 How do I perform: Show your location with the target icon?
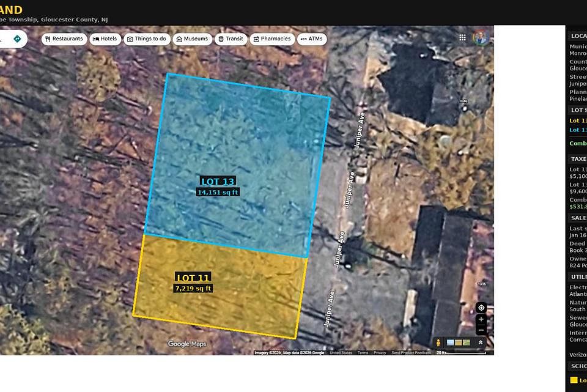pyautogui.click(x=481, y=308)
